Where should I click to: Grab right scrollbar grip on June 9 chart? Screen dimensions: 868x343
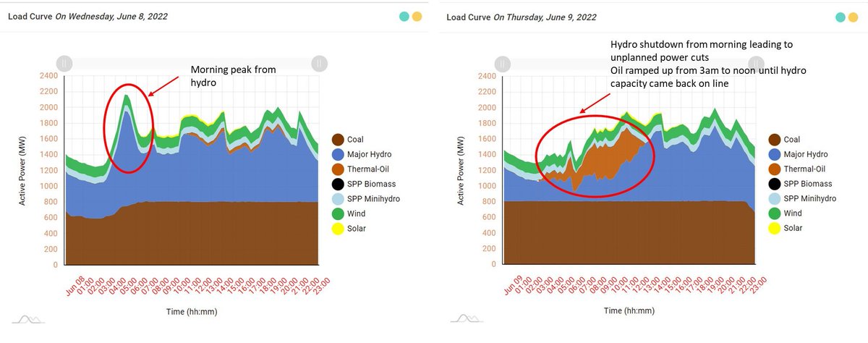[757, 64]
